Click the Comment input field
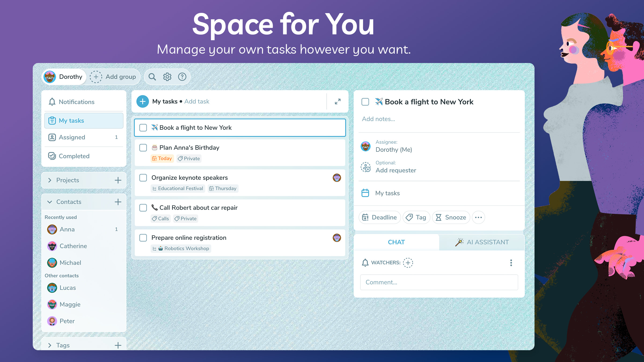 coord(439,282)
